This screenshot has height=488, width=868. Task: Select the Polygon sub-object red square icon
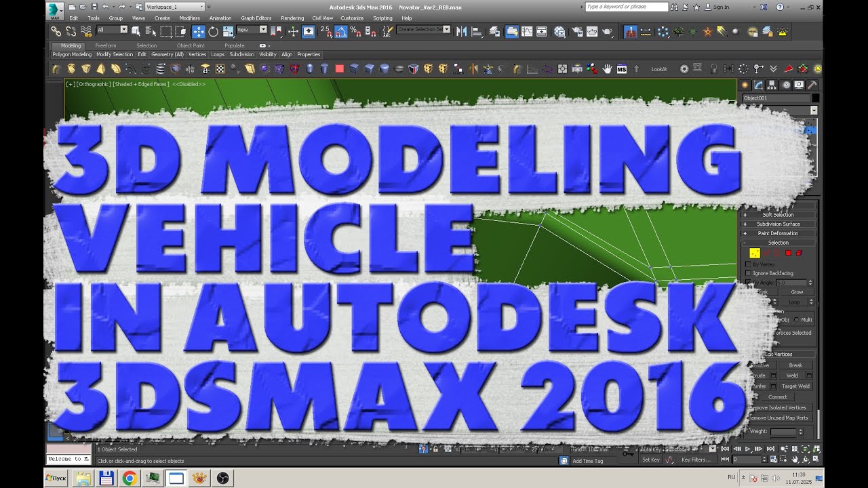click(x=788, y=253)
